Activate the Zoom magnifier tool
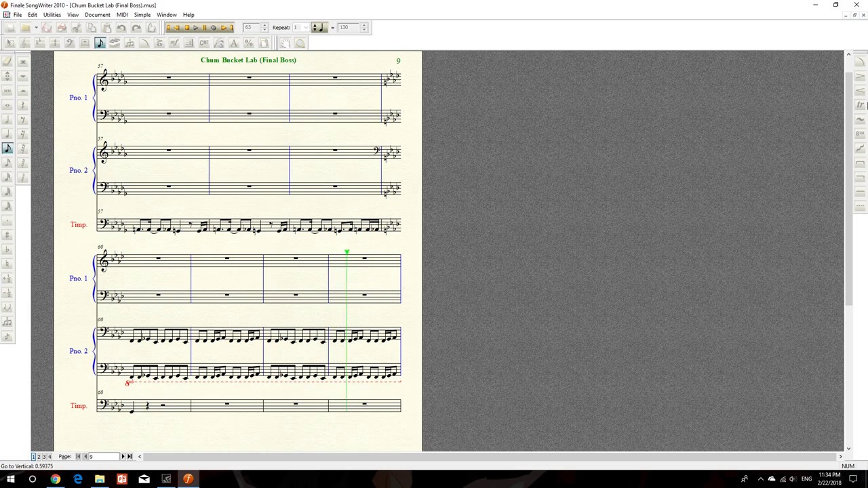 pos(300,43)
